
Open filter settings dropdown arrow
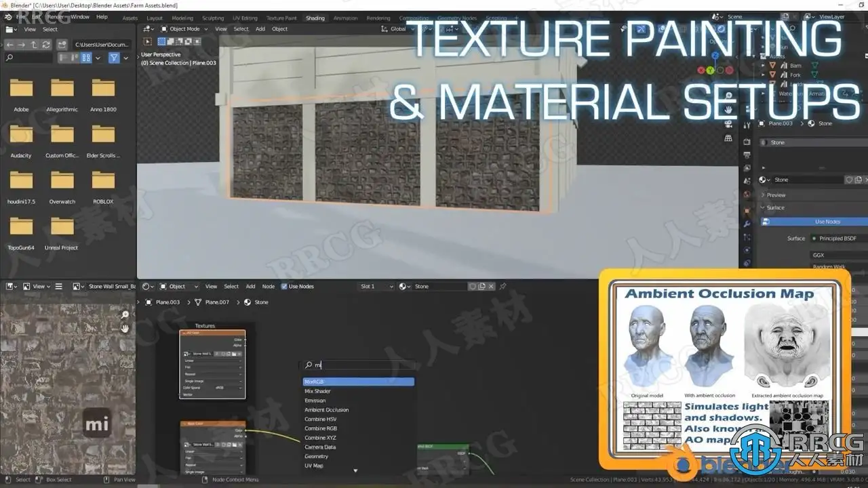[x=126, y=58]
